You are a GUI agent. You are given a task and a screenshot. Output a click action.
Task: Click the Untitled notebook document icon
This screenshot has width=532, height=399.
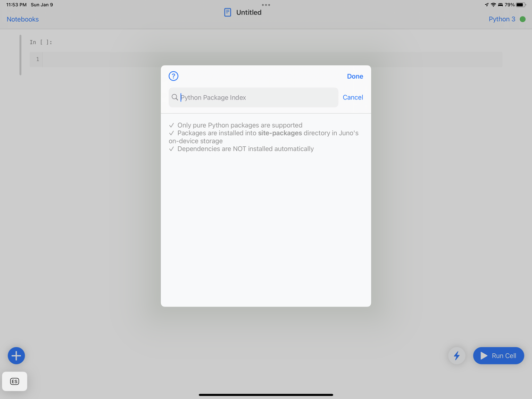[228, 13]
